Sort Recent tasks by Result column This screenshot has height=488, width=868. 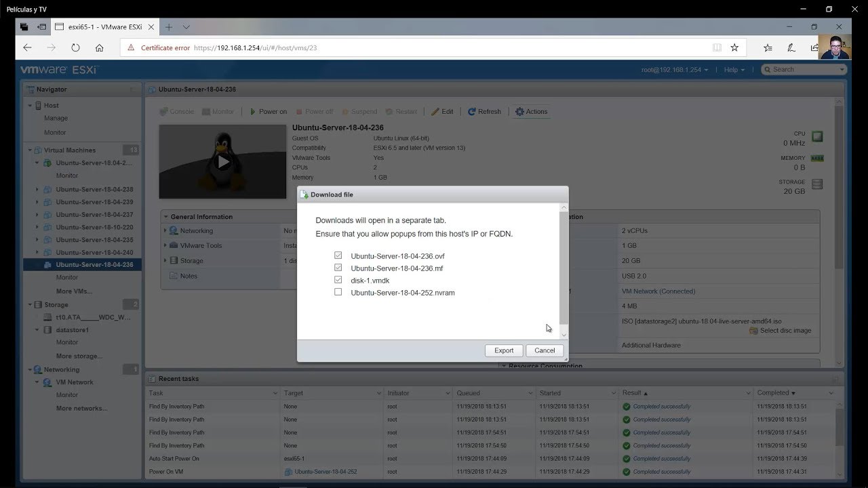pos(635,393)
